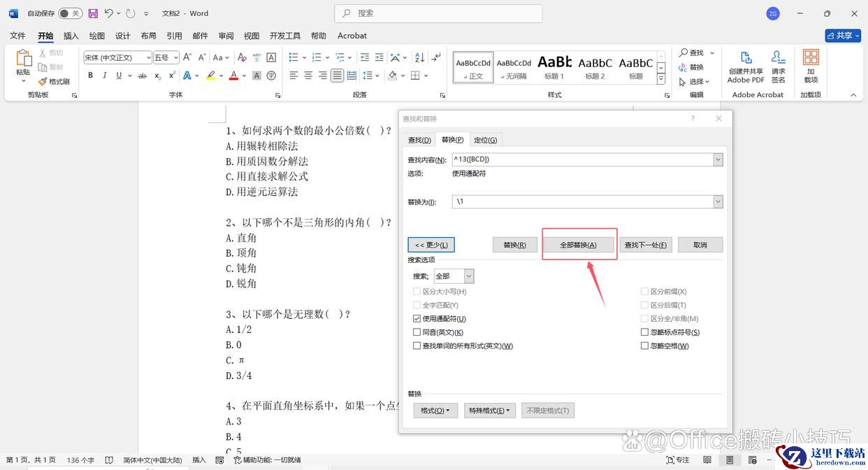The height and width of the screenshot is (470, 868).
Task: Expand the 特殊格式 dropdown button
Action: [489, 411]
